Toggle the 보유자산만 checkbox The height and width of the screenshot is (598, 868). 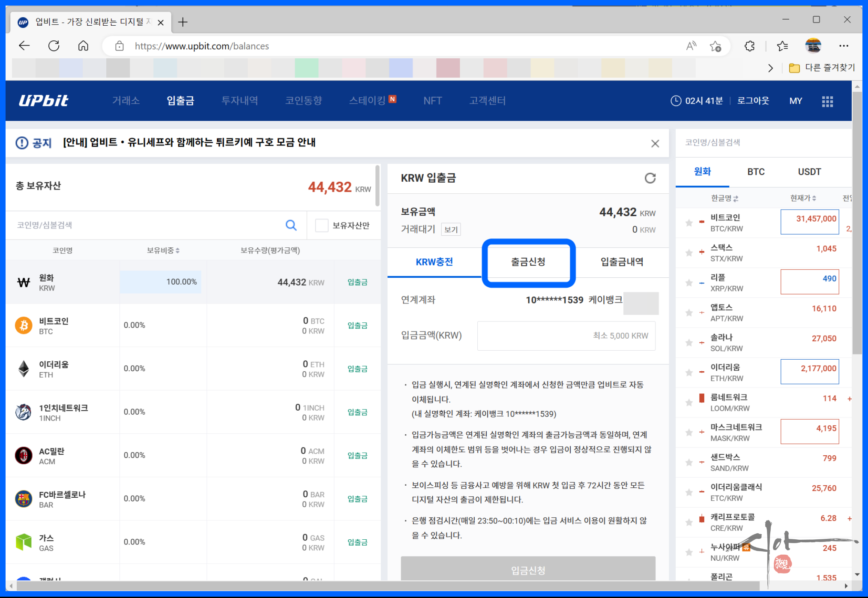coord(321,225)
